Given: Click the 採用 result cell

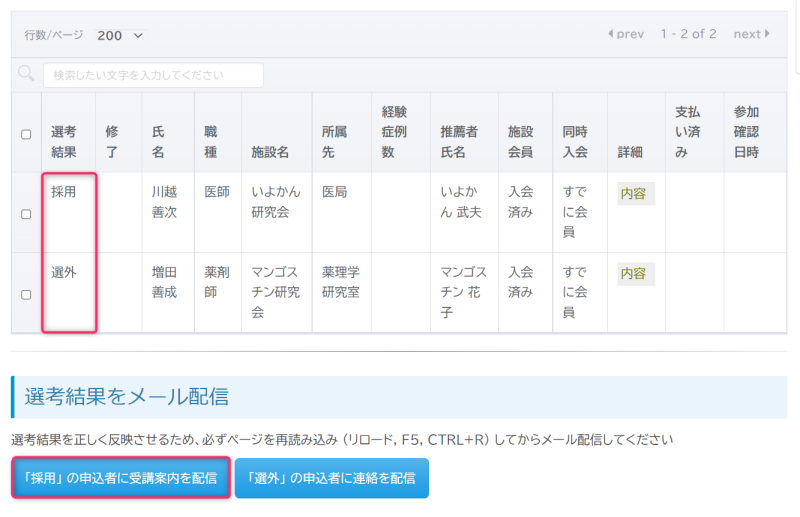Looking at the screenshot, I should (64, 191).
